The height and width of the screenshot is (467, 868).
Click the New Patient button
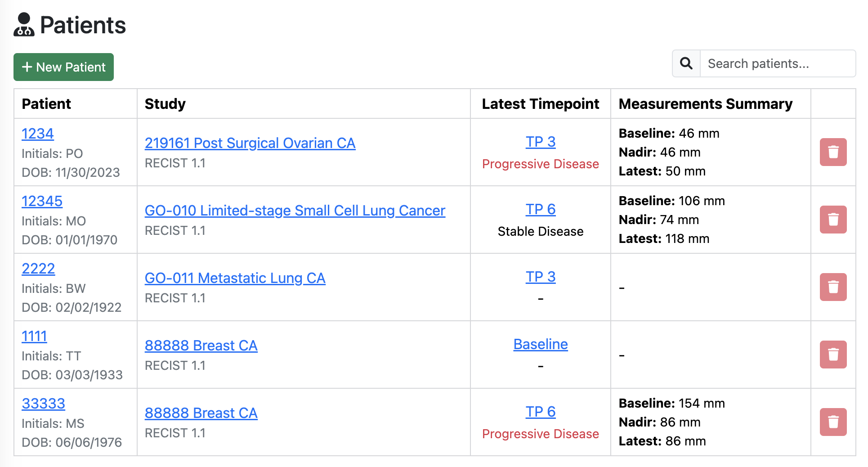[63, 67]
